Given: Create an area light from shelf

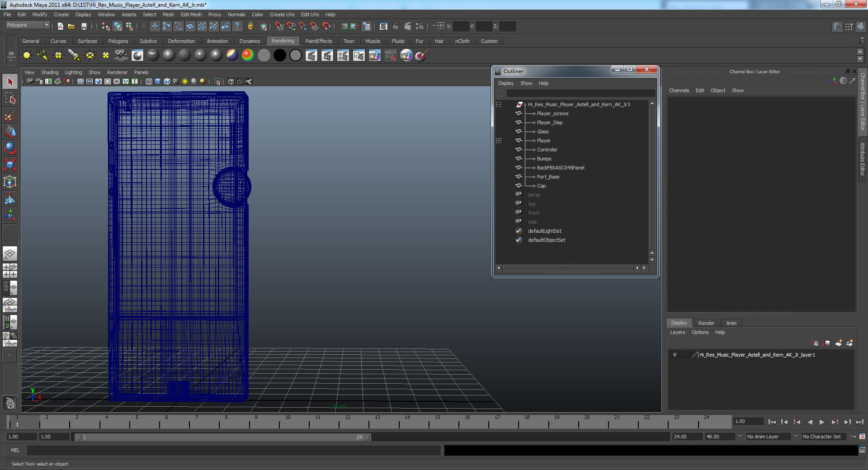Looking at the screenshot, I should click(x=90, y=55).
